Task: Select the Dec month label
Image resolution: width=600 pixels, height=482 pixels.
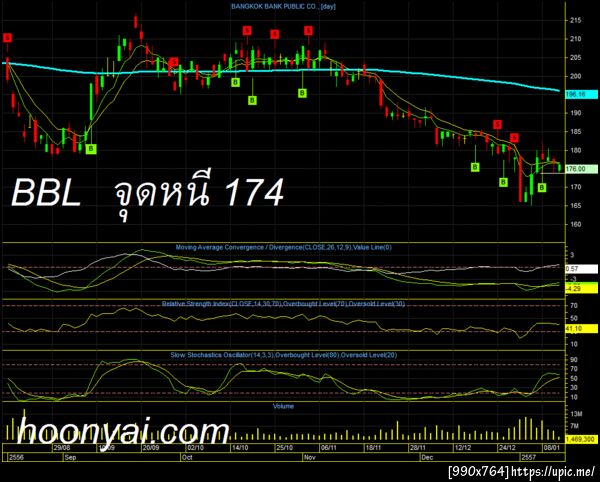Action: pyautogui.click(x=427, y=457)
